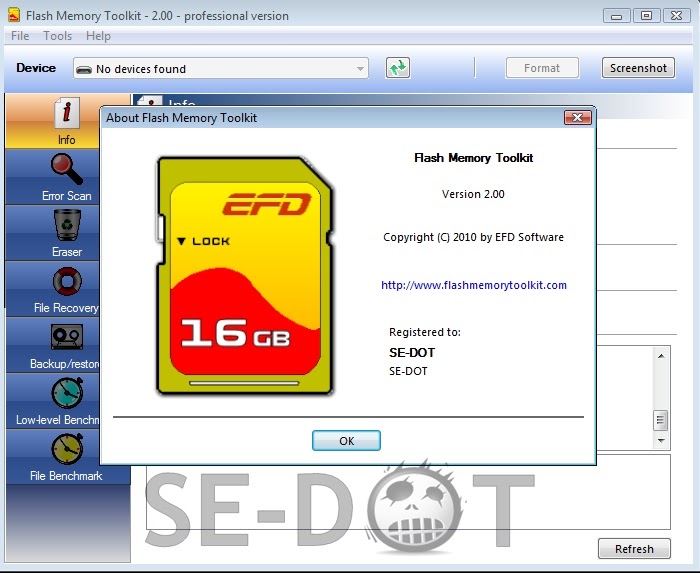This screenshot has height=573, width=700.
Task: Click the Screenshot button
Action: click(x=638, y=68)
